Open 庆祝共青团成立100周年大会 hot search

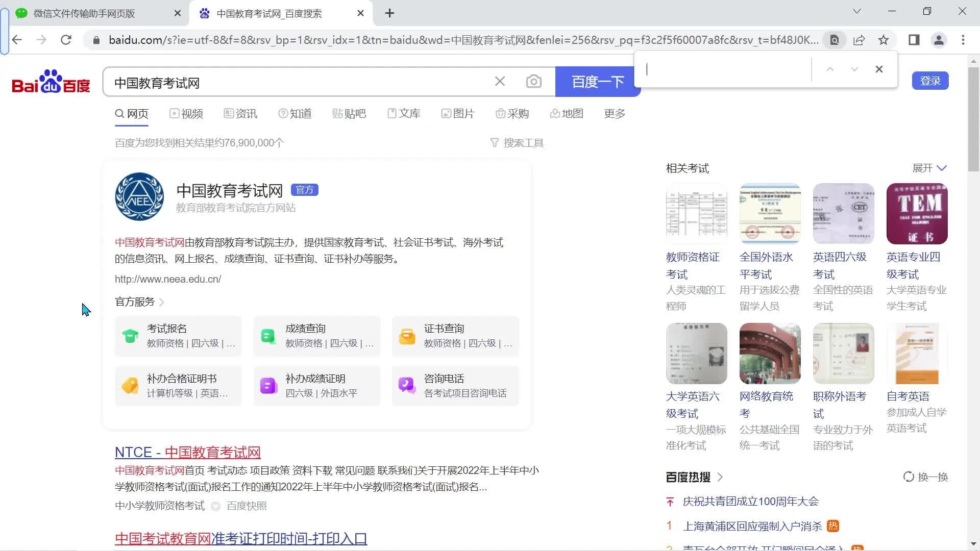[x=751, y=502]
